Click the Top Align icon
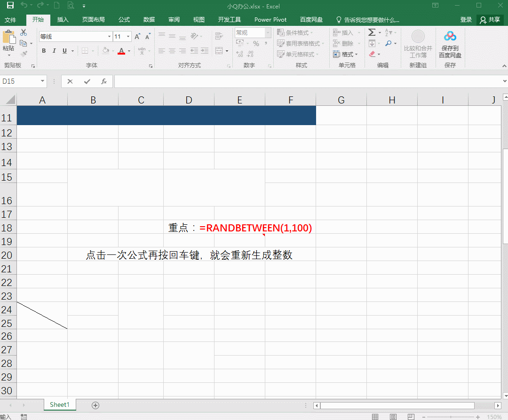 click(162, 36)
